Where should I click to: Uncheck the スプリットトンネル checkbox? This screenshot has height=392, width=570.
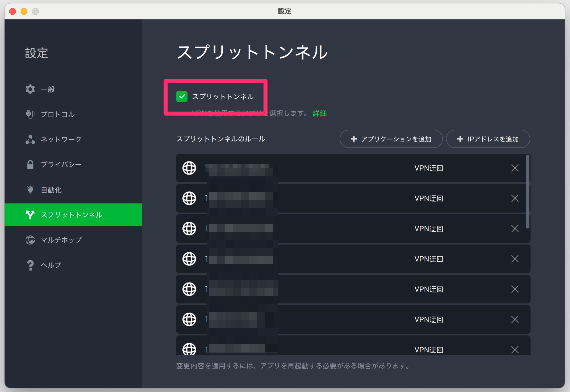pos(182,97)
